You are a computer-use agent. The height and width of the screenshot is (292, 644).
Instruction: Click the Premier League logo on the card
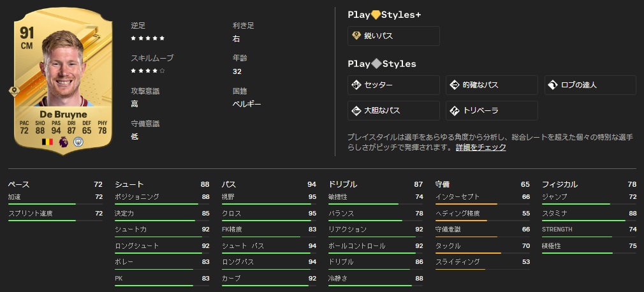[63, 142]
